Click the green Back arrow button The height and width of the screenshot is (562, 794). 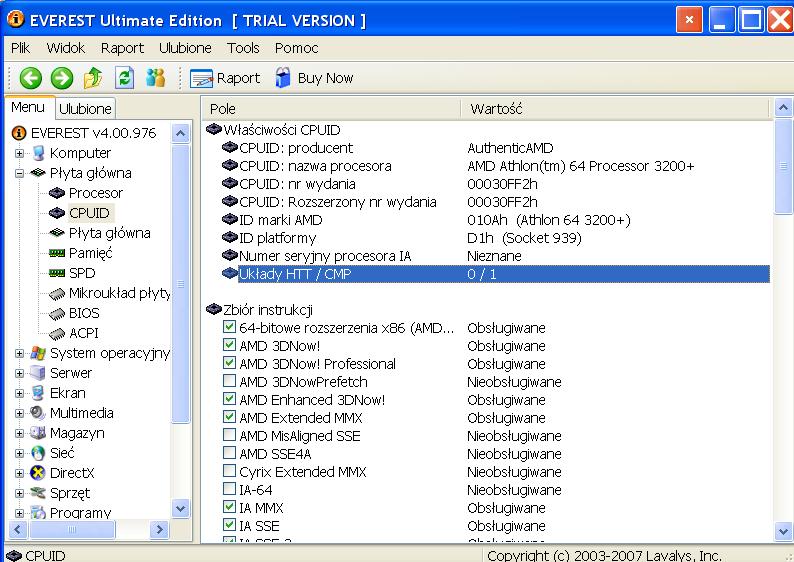click(x=30, y=78)
